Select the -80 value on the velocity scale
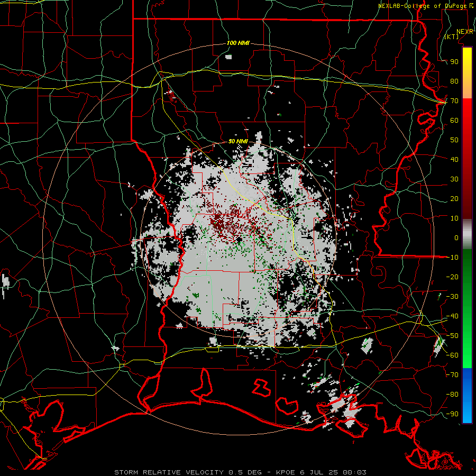This screenshot has height=476, width=476. [x=452, y=395]
